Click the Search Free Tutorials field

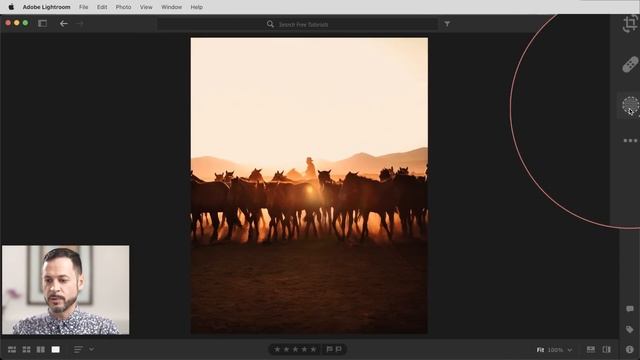pos(298,24)
